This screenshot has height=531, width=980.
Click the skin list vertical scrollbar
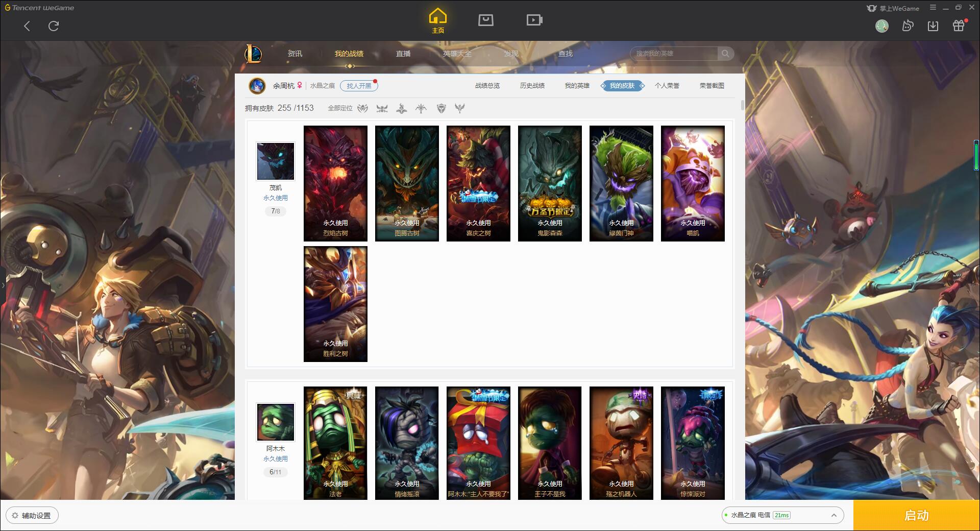click(x=742, y=105)
